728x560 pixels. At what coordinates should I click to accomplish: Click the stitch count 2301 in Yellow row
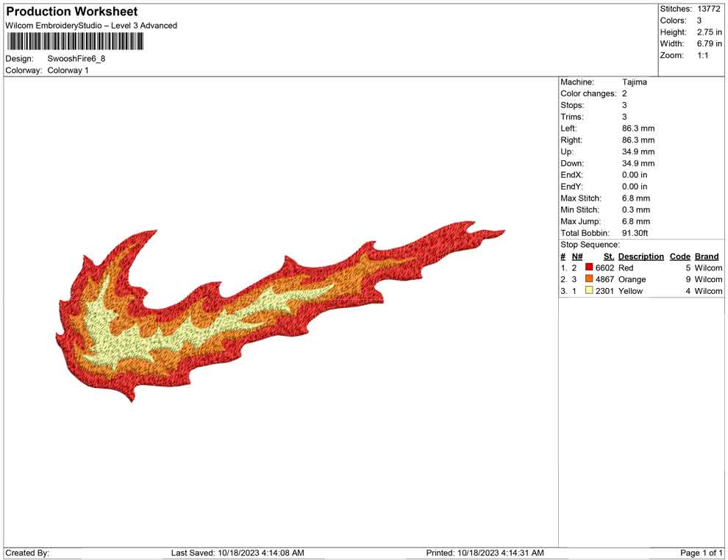pos(604,291)
